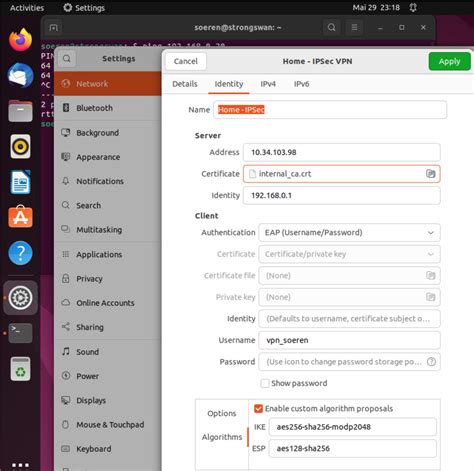
Task: Open Displays settings panel
Action: coord(108,400)
